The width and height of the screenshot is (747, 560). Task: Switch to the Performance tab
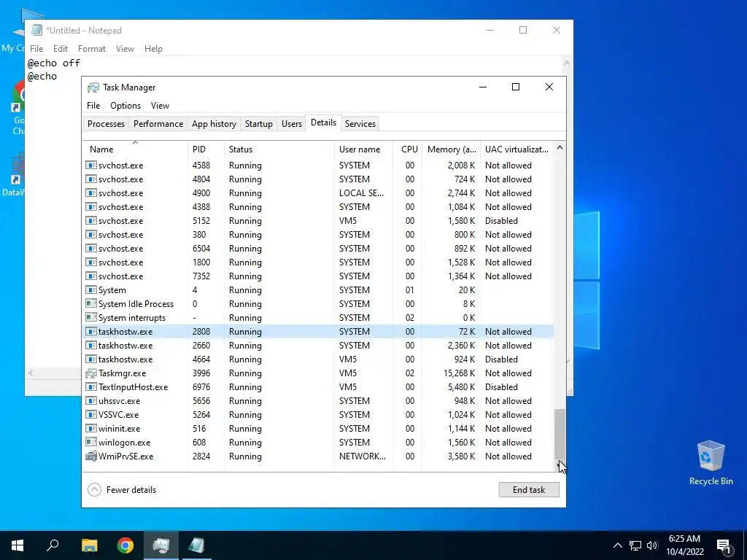click(x=158, y=124)
